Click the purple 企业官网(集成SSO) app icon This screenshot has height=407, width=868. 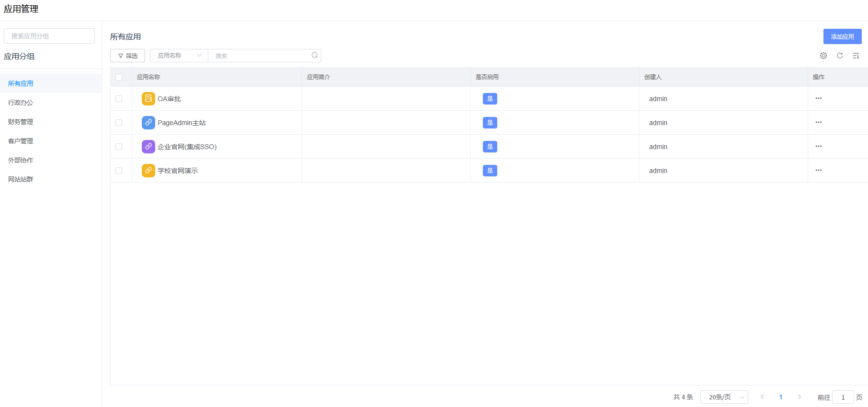[x=148, y=147]
